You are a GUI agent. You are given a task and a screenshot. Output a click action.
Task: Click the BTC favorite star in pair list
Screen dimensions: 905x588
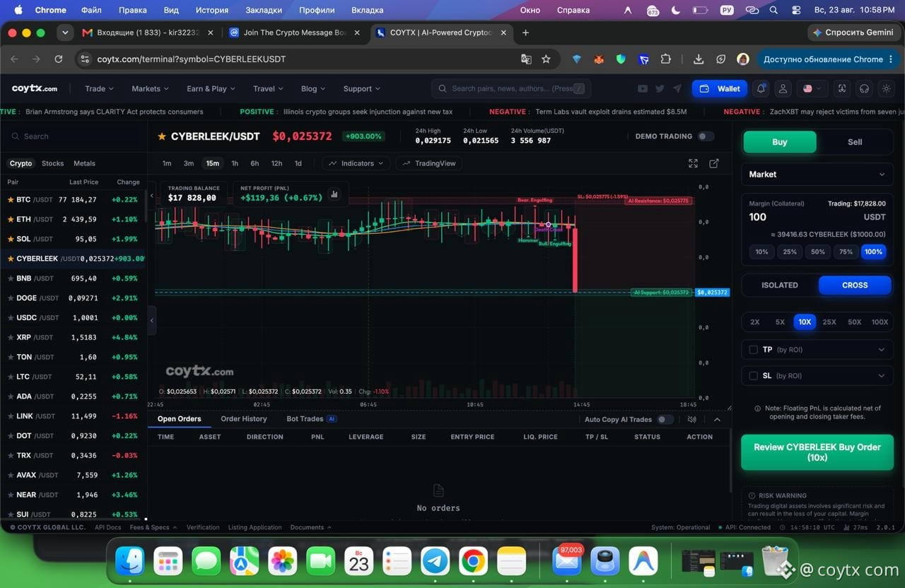[10, 200]
